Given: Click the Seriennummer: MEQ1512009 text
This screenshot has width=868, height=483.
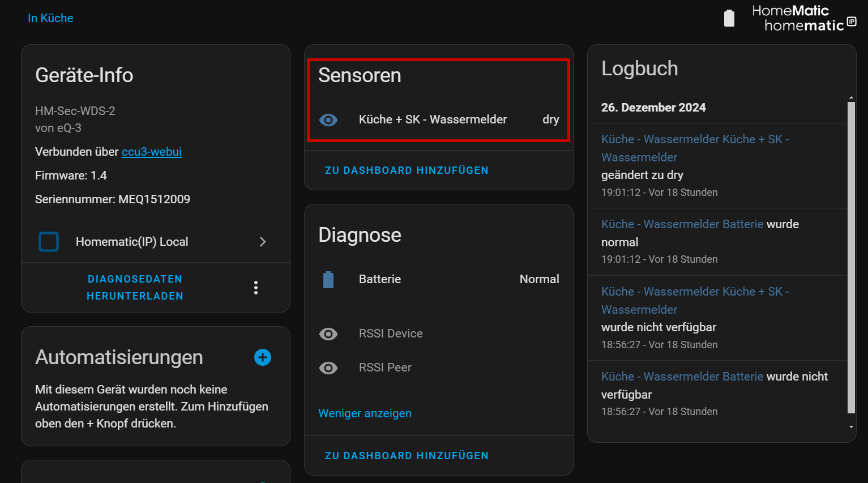Looking at the screenshot, I should 113,199.
